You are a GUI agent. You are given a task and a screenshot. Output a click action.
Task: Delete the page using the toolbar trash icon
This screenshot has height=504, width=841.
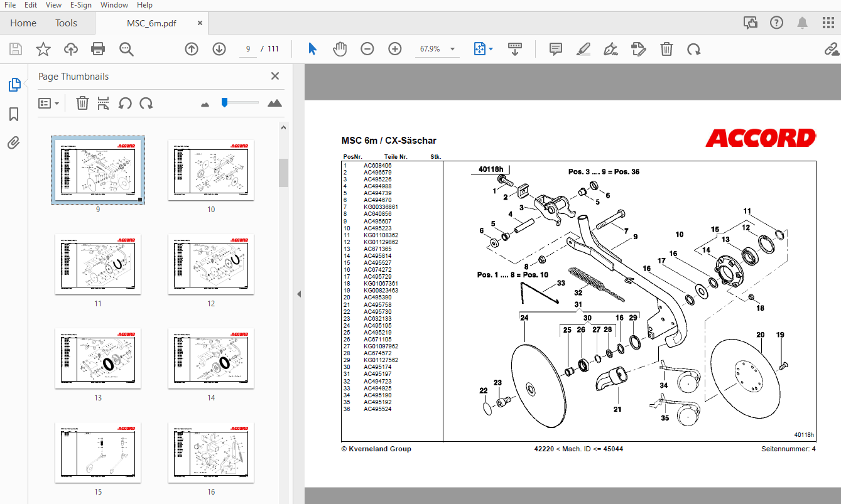(666, 49)
